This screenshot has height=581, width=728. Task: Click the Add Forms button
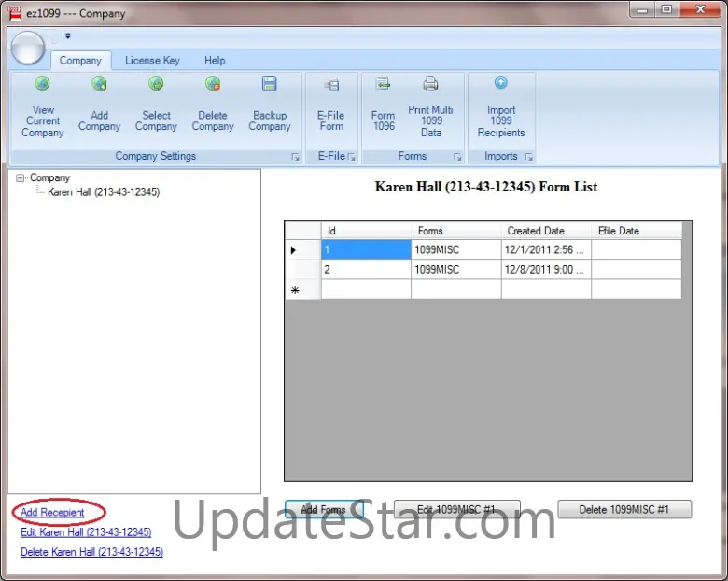click(x=324, y=509)
